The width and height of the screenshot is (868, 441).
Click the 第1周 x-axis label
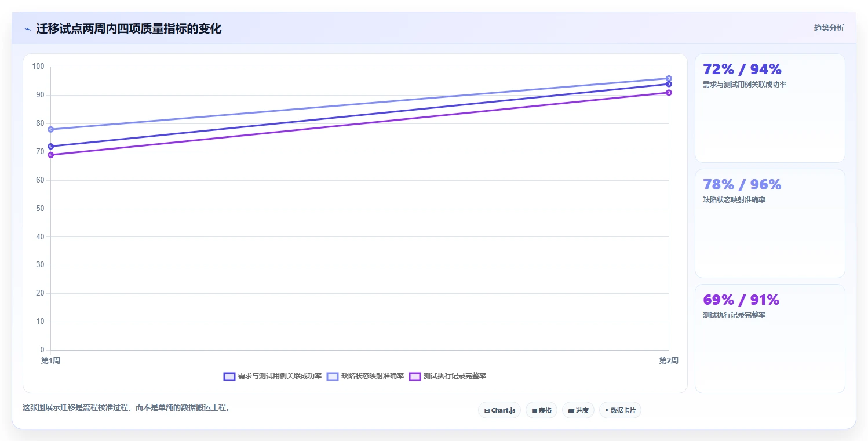point(51,360)
